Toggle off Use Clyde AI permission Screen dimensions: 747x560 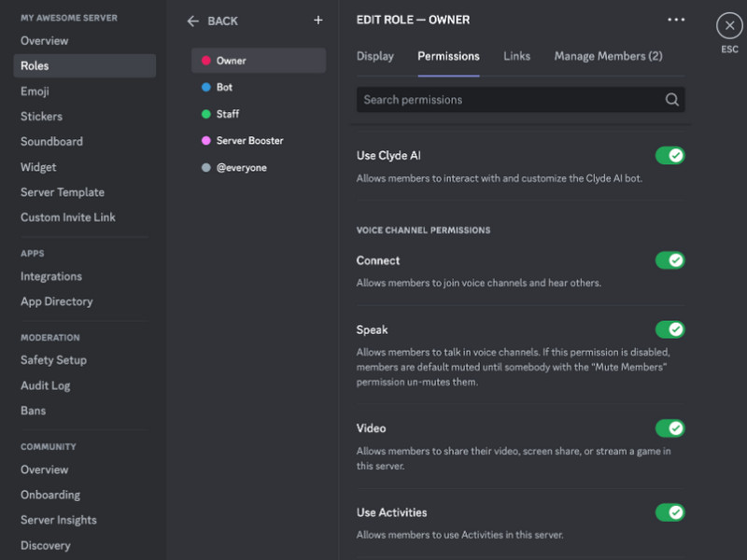coord(669,155)
